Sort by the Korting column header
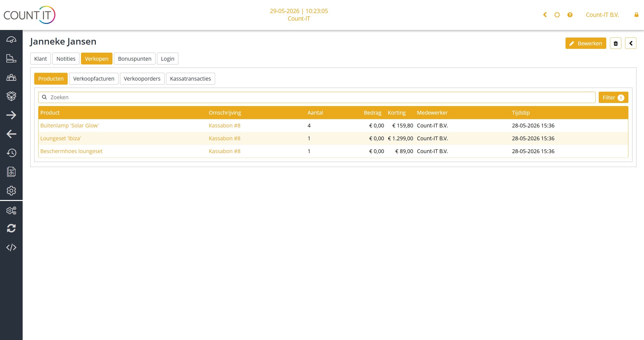644x340 pixels. [396, 113]
